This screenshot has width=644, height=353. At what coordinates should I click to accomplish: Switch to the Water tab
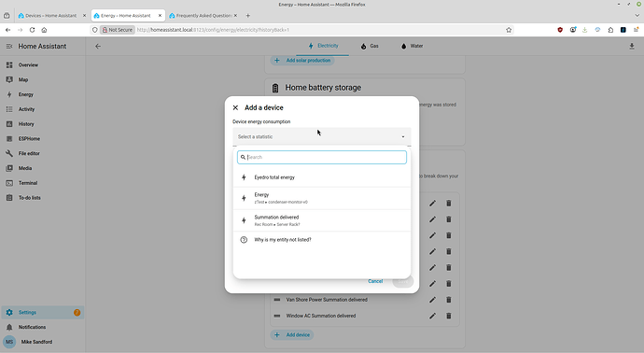tap(412, 46)
